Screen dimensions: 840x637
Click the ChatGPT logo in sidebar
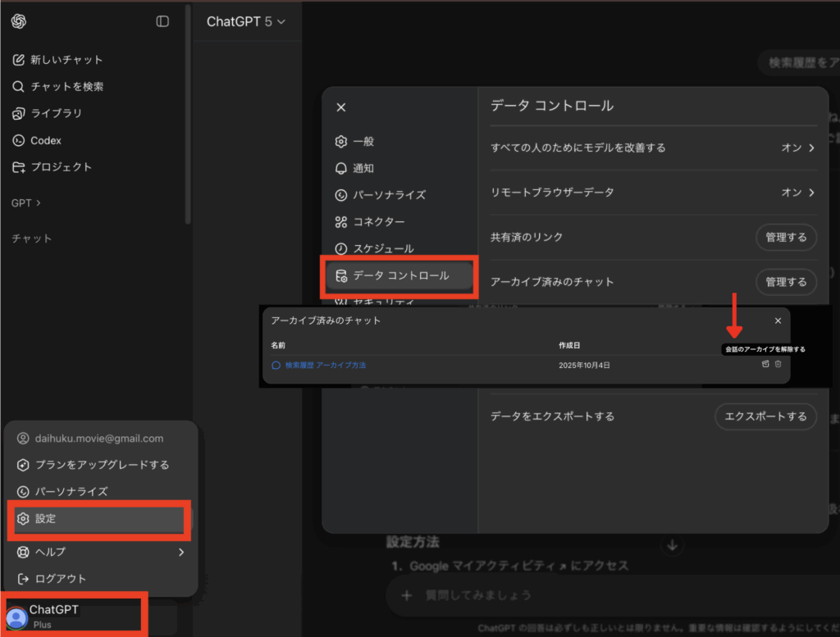[19, 21]
